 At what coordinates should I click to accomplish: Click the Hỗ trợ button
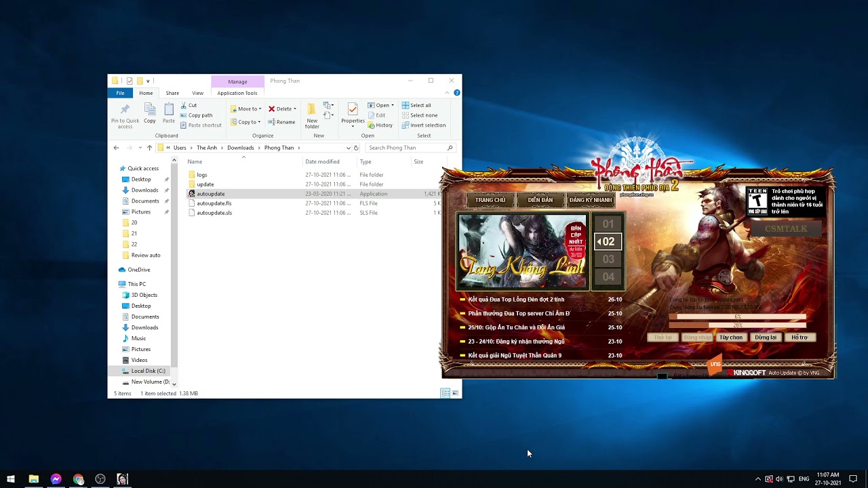(800, 338)
